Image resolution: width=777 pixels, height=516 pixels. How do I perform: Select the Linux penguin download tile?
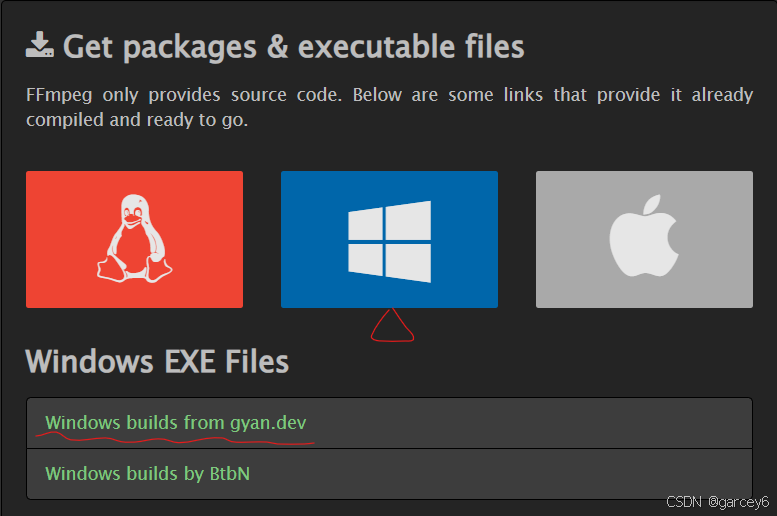134,239
